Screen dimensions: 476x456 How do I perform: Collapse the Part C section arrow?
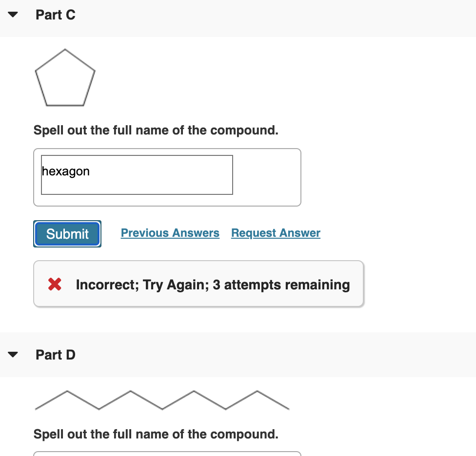pyautogui.click(x=13, y=15)
